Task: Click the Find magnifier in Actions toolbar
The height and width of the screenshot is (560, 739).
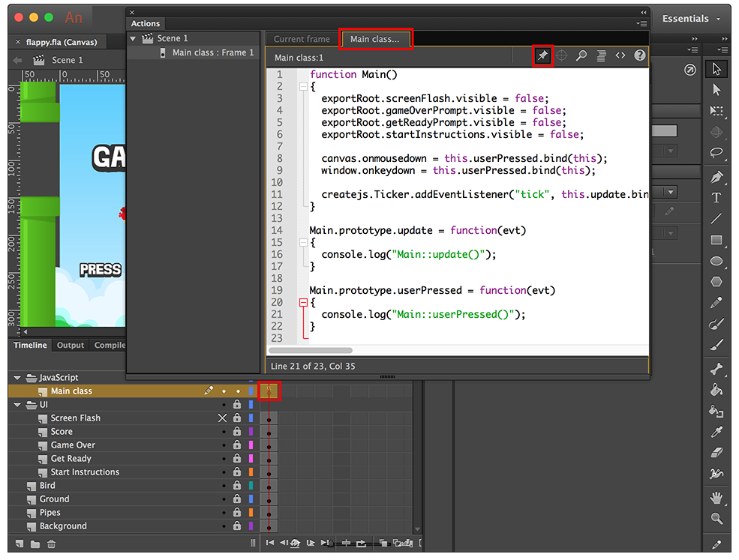Action: [x=581, y=55]
